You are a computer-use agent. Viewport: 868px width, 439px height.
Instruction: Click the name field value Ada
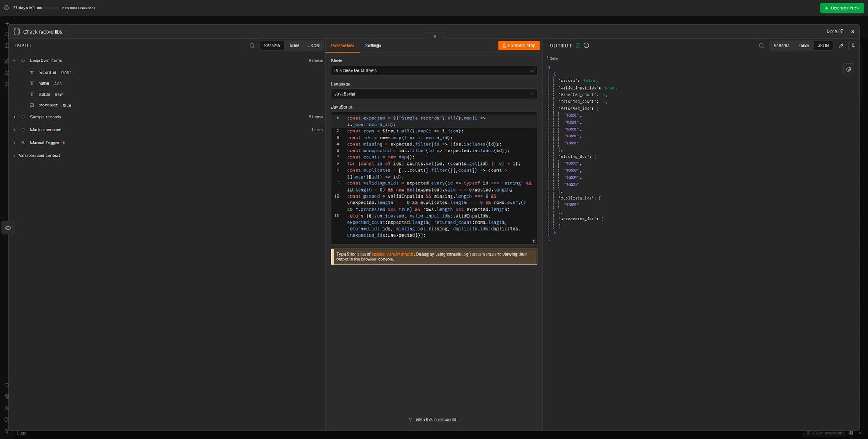tap(58, 84)
